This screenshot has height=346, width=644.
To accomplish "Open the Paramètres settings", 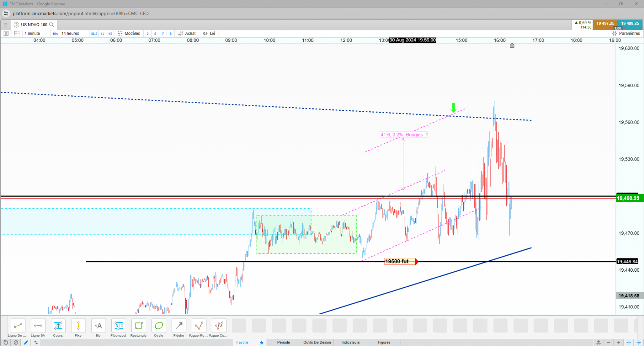I will 626,34.
